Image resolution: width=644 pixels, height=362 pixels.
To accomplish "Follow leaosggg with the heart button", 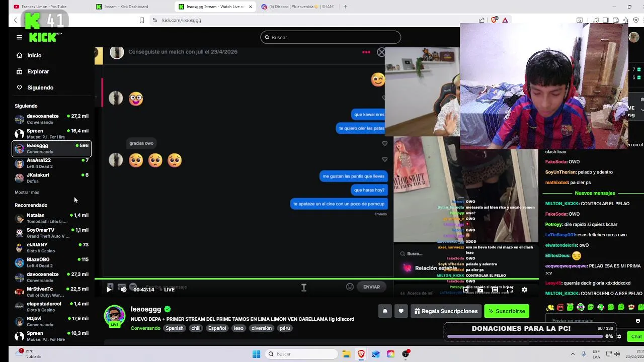I will coord(401,311).
